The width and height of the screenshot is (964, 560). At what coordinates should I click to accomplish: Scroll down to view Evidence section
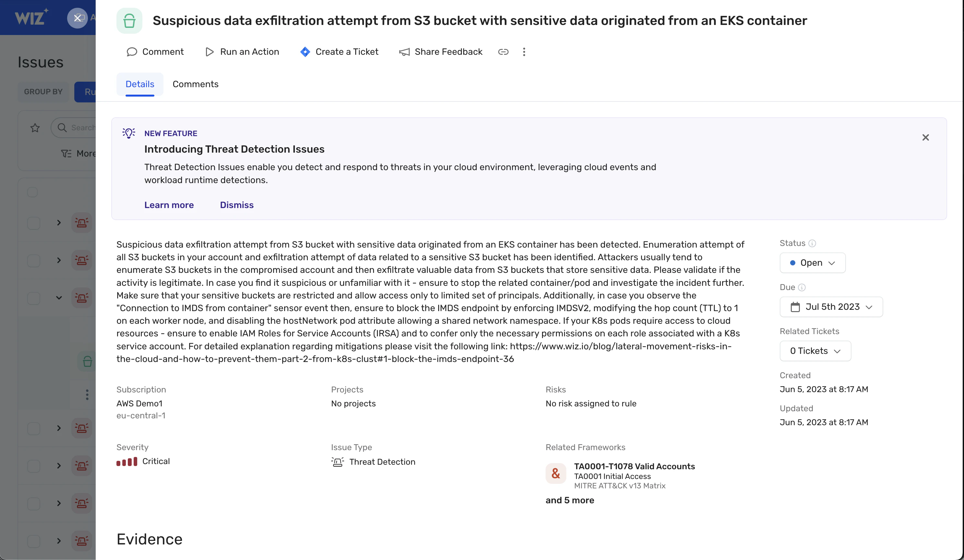(x=150, y=538)
